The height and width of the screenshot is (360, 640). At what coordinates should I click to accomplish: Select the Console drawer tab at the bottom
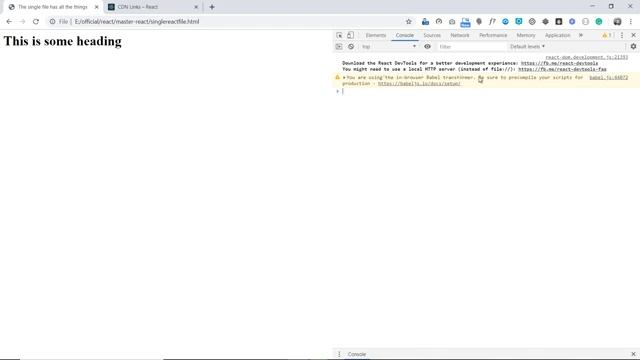point(357,354)
